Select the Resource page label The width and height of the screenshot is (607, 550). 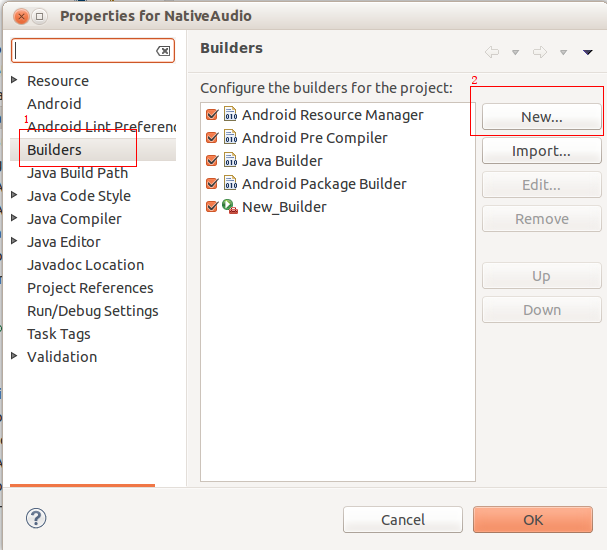58,81
